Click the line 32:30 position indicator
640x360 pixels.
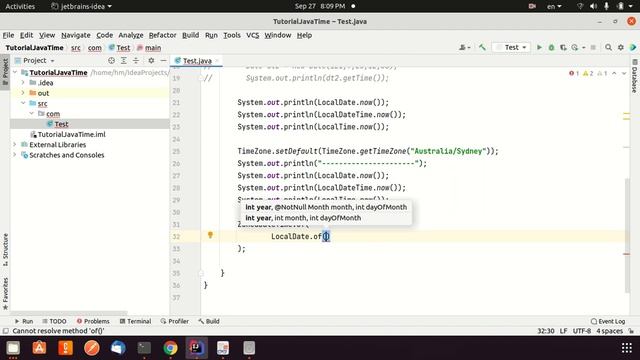(546, 331)
